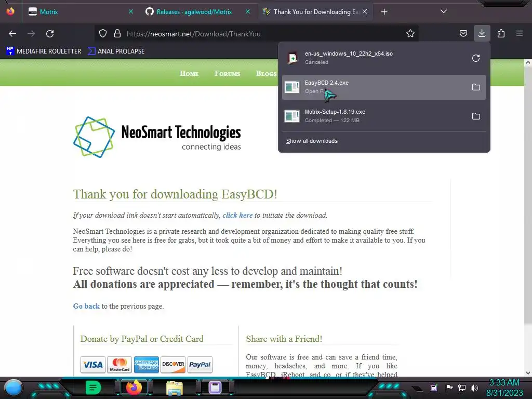This screenshot has width=532, height=399.
Task: Click the Donate by PayPal or Credit Card heading
Action: click(142, 339)
